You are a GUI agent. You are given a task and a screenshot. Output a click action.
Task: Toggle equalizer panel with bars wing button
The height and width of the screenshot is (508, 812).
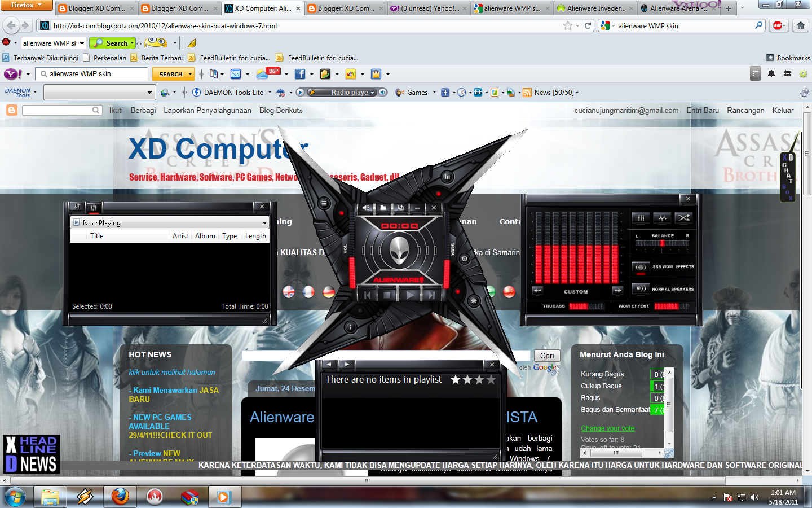pyautogui.click(x=447, y=177)
